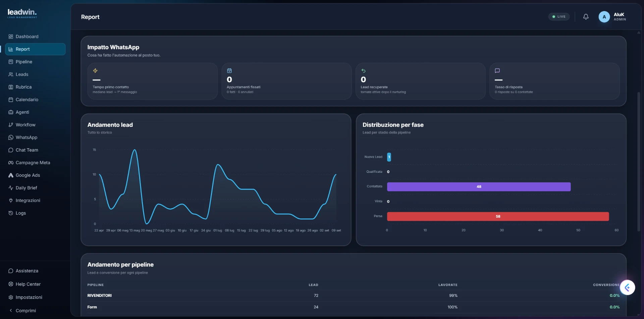Screen dimensions: 644x319
Task: Go to the Pipeline section
Action: pos(35,62)
